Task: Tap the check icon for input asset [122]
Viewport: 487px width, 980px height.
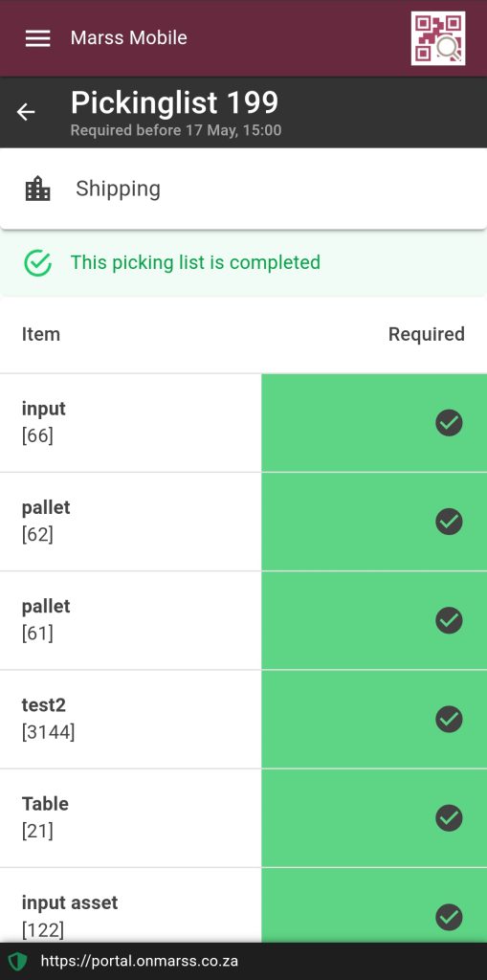Action: click(x=449, y=917)
